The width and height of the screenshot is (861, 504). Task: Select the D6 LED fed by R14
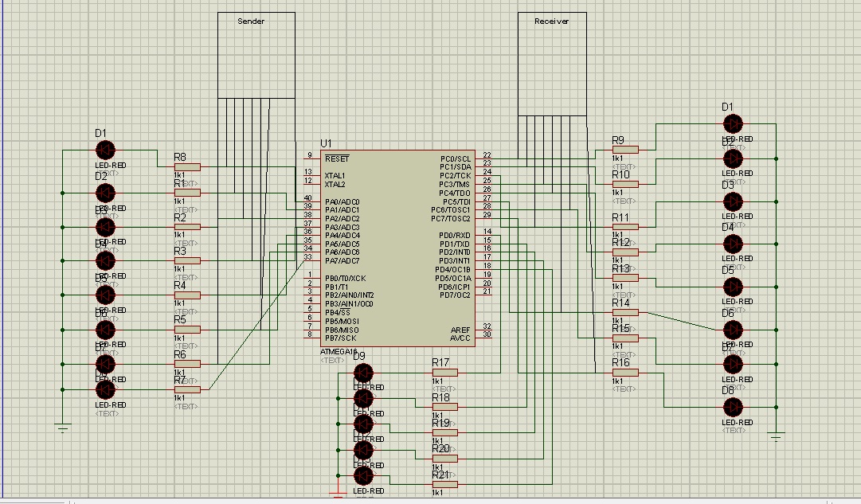(733, 330)
